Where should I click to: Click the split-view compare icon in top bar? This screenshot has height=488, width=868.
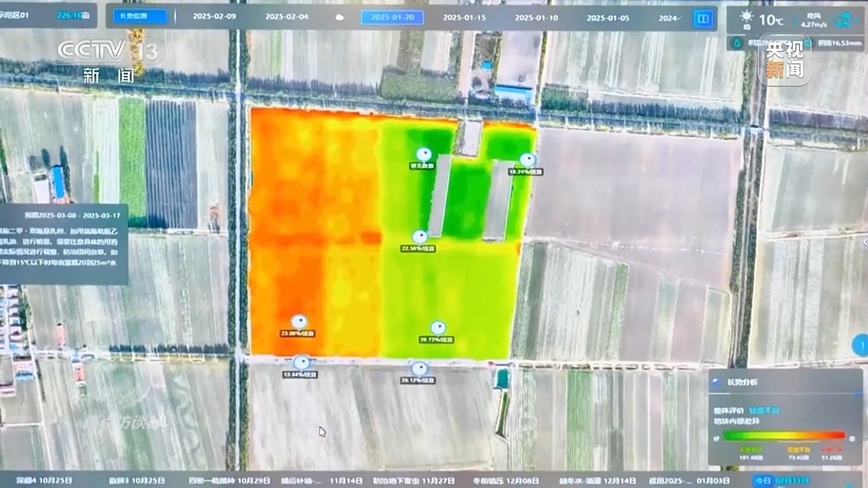click(x=703, y=18)
